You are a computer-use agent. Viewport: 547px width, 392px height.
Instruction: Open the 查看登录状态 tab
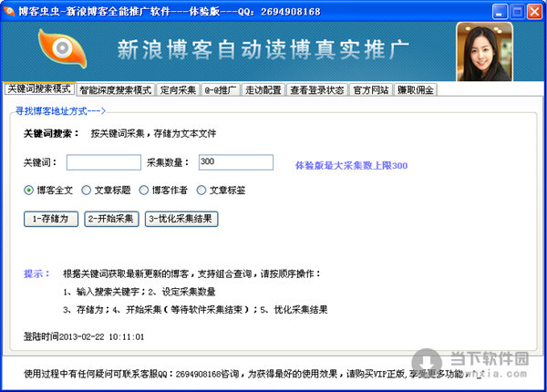[x=317, y=90]
